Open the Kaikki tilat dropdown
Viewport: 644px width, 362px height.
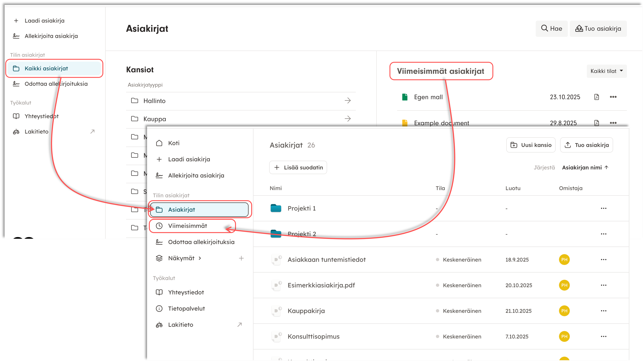click(606, 71)
